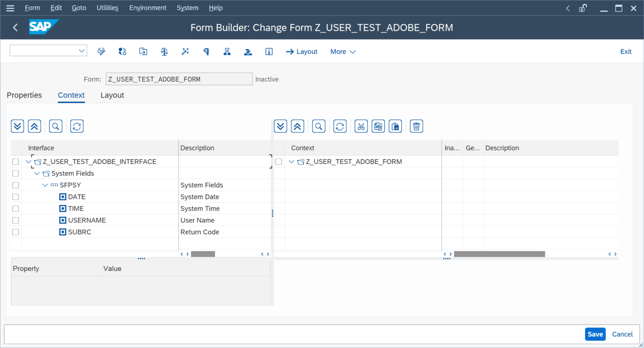Collapse all nodes in the Context tree

coord(298,126)
